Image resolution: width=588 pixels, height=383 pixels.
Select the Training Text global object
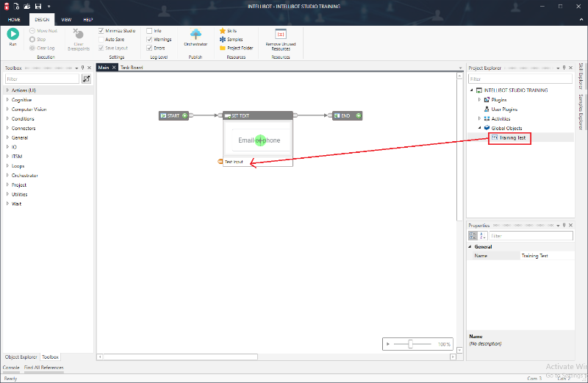[x=512, y=137]
